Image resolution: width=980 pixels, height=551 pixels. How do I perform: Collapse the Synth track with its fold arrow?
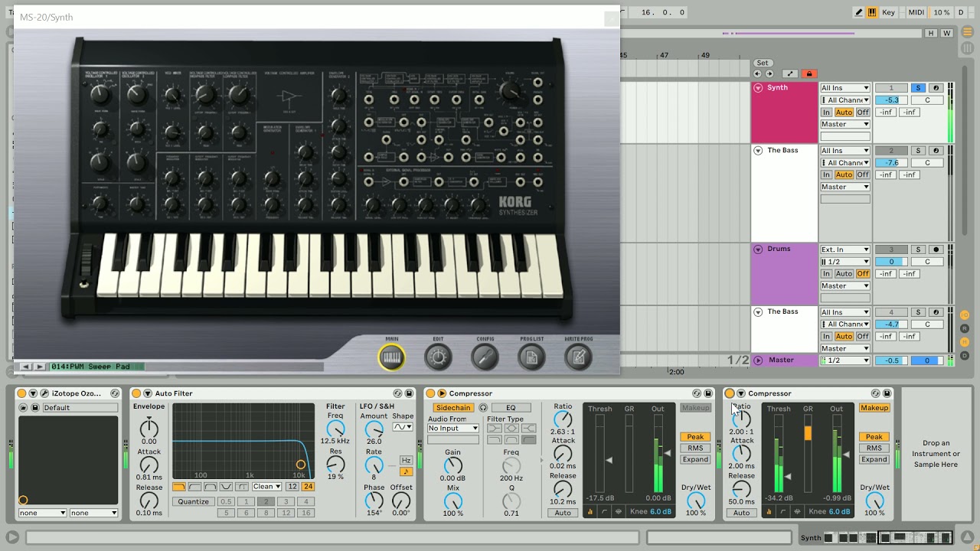coord(758,88)
